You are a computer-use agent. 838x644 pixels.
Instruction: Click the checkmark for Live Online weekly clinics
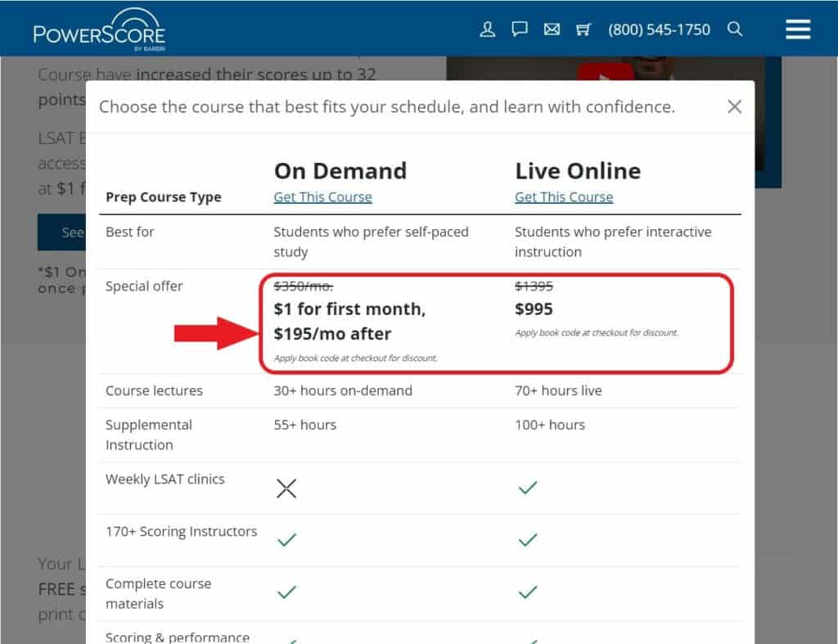click(527, 486)
